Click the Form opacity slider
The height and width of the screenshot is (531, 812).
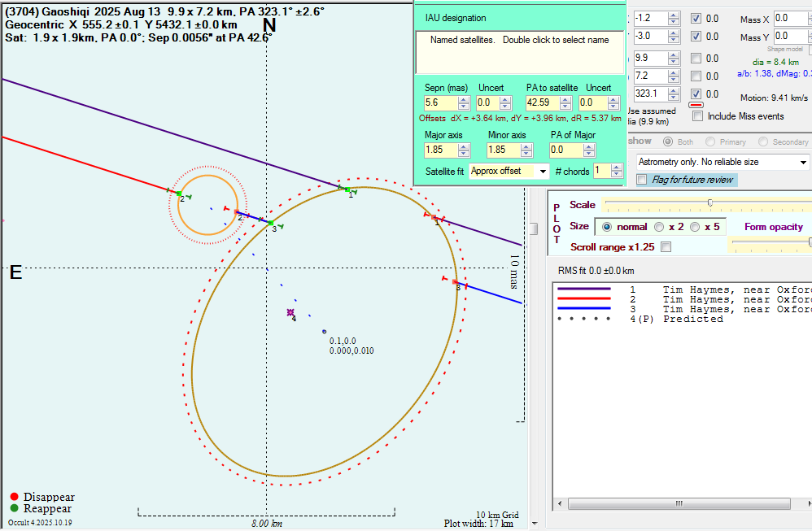773,242
